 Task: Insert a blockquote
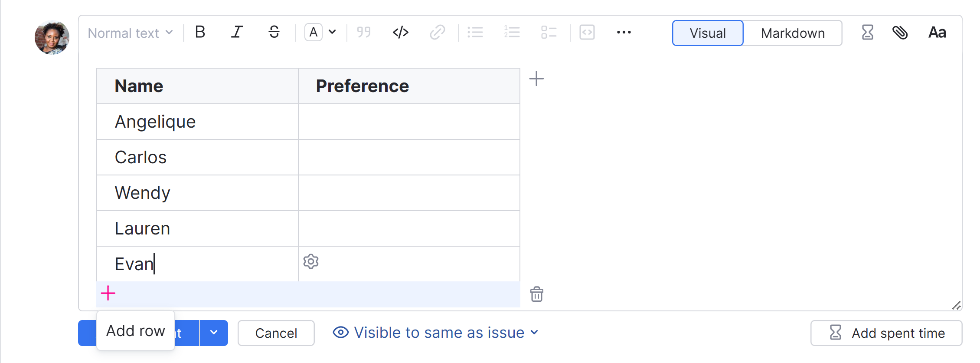363,32
